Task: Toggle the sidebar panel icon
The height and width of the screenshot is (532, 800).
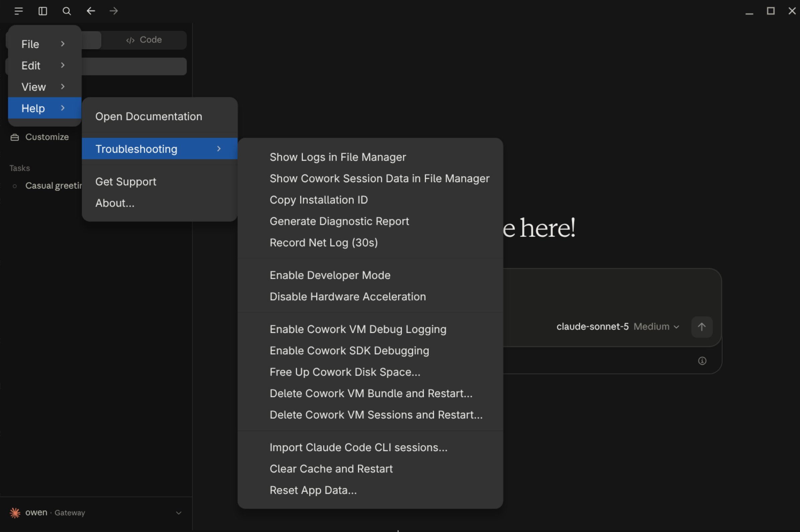Action: click(43, 11)
